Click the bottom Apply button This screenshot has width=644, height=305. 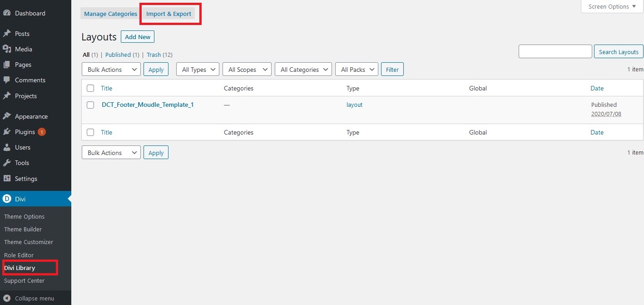[x=156, y=153]
